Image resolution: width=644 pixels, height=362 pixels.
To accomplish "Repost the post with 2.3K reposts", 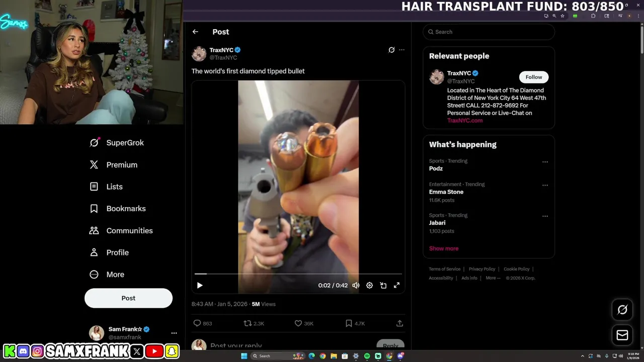I will [248, 323].
